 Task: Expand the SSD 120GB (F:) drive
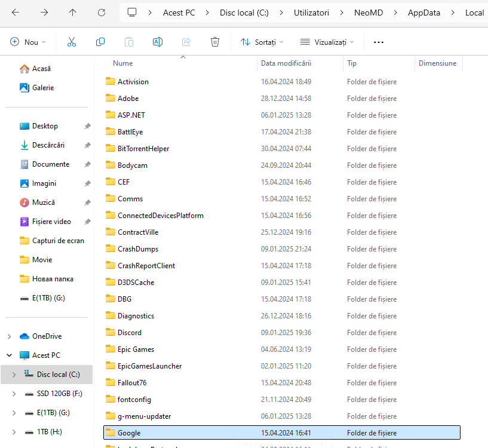coord(14,394)
